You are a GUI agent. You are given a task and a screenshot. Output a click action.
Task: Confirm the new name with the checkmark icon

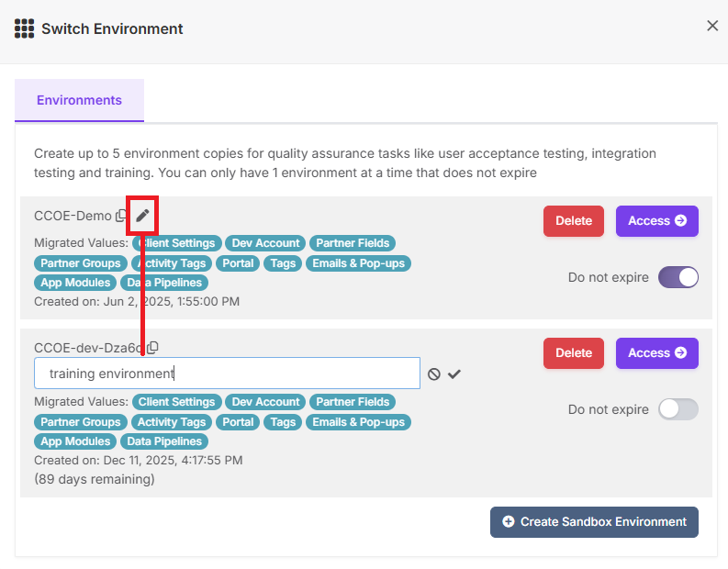454,374
